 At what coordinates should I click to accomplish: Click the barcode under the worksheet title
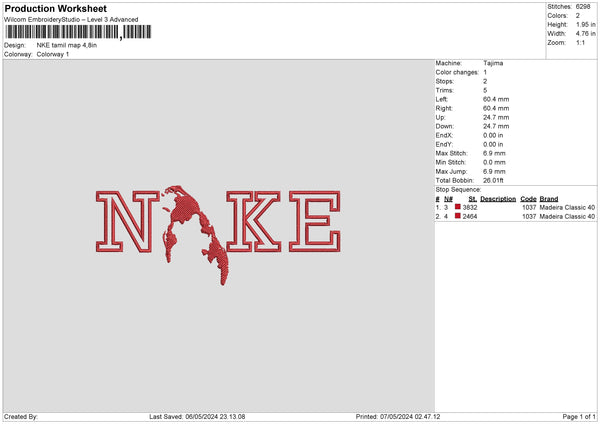pos(78,32)
